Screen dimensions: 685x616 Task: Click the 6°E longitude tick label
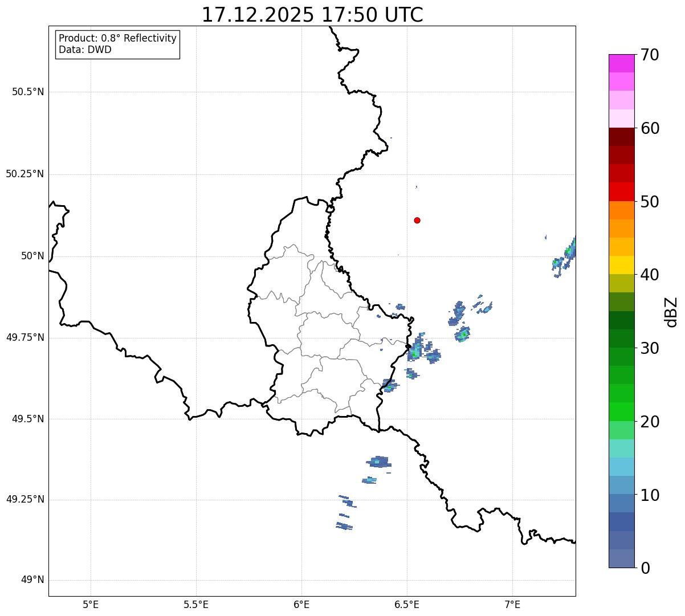301,604
